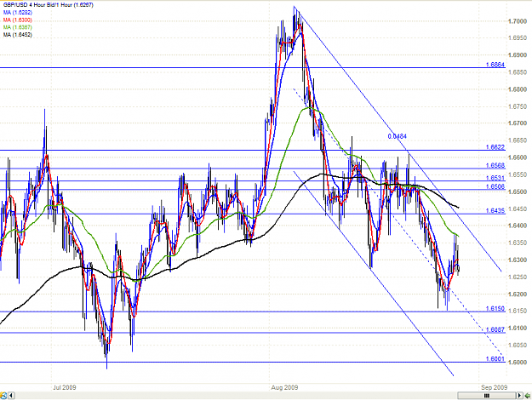Viewport: 532px width, 400px height.
Task: Select the 1.6001 horizontal level label
Action: pyautogui.click(x=495, y=358)
